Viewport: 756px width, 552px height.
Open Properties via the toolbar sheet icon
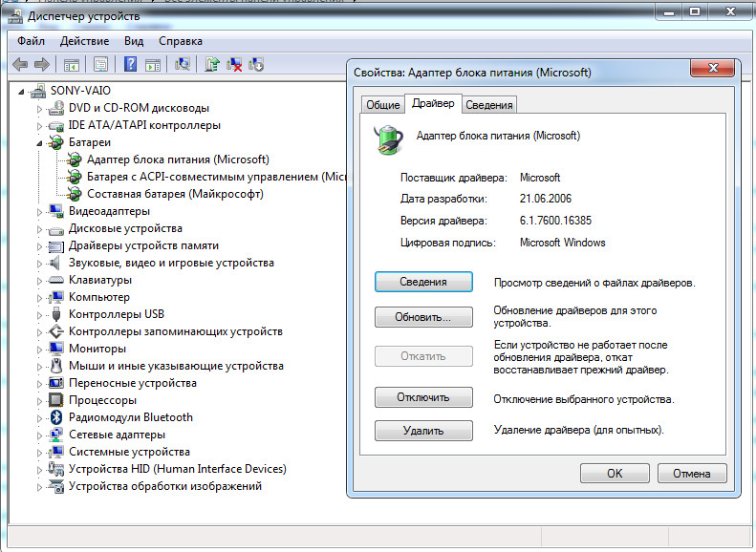pos(100,64)
